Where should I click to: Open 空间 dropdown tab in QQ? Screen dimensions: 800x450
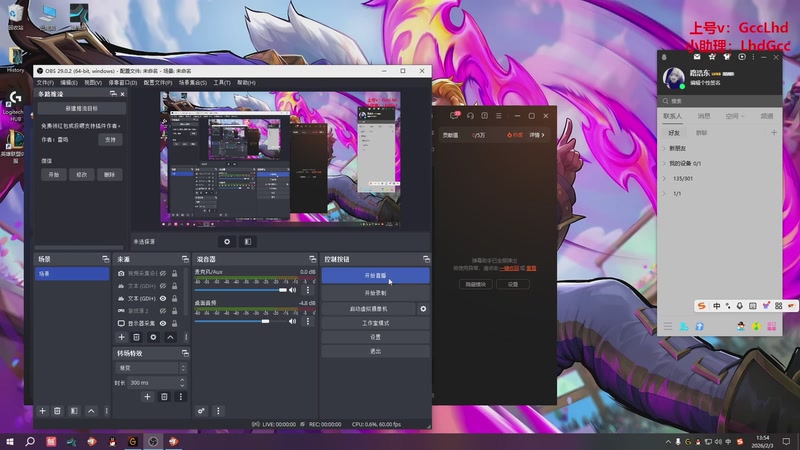pyautogui.click(x=735, y=116)
